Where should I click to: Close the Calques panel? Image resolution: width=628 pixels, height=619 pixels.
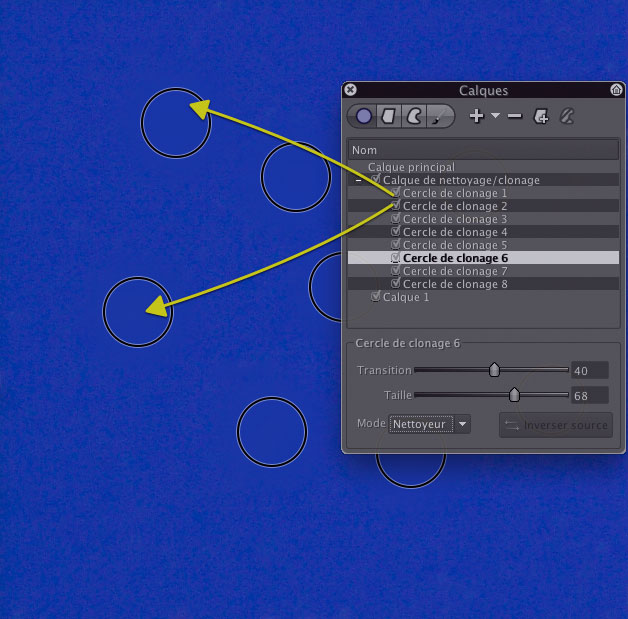(350, 90)
